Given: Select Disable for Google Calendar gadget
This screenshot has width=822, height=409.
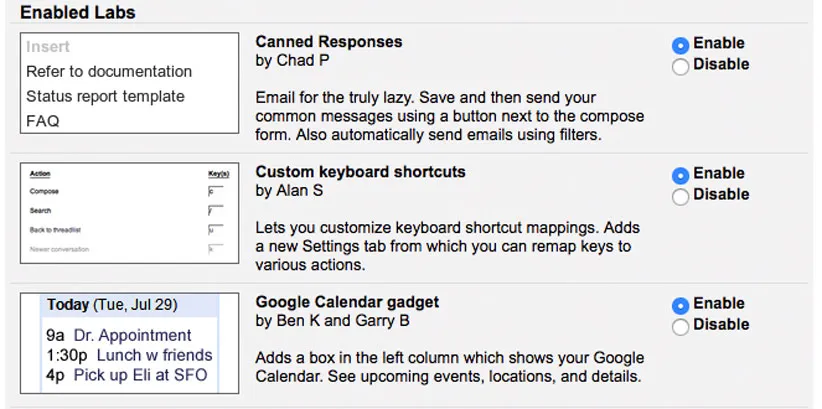Looking at the screenshot, I should click(x=681, y=326).
